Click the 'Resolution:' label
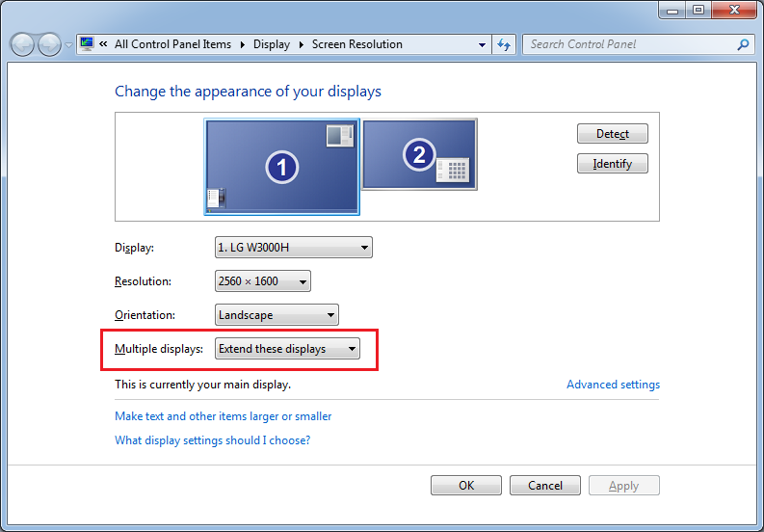 click(143, 281)
